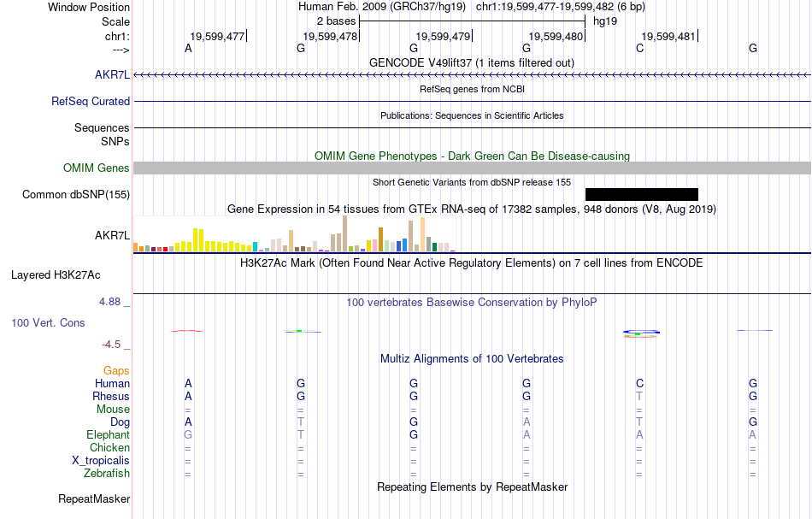Click the AKR7L gene label in GENCODE track
The image size is (812, 519).
[x=112, y=75]
